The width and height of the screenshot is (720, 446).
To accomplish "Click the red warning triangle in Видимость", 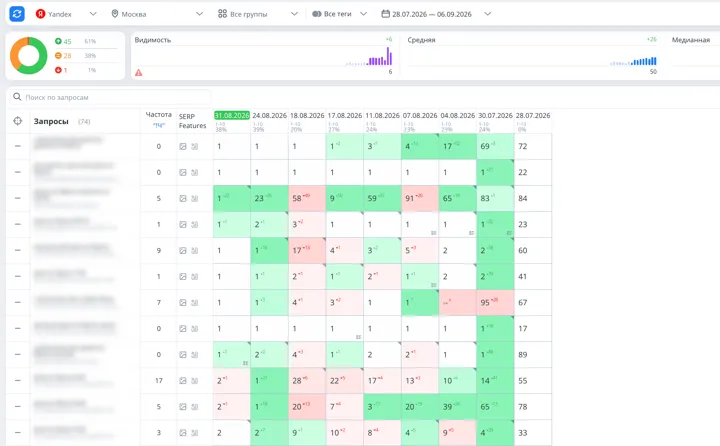I will pyautogui.click(x=139, y=73).
